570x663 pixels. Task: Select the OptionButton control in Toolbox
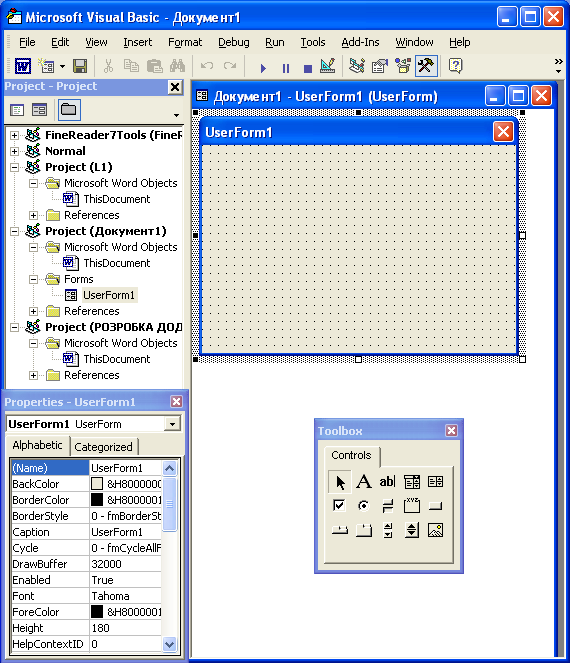click(364, 506)
